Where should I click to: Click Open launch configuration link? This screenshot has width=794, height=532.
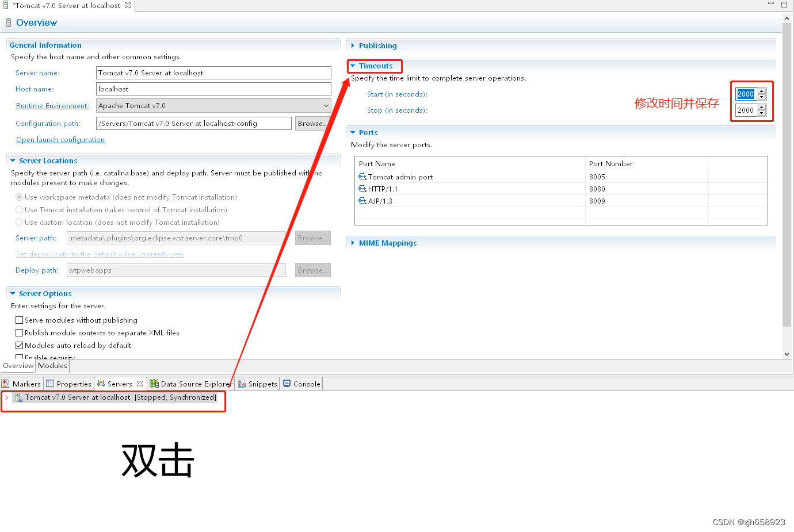(60, 140)
